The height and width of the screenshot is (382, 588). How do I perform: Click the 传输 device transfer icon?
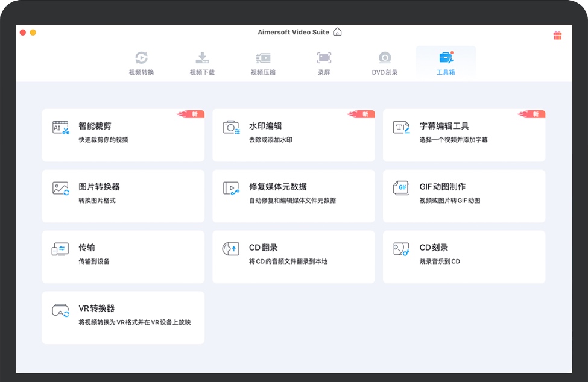(x=60, y=249)
